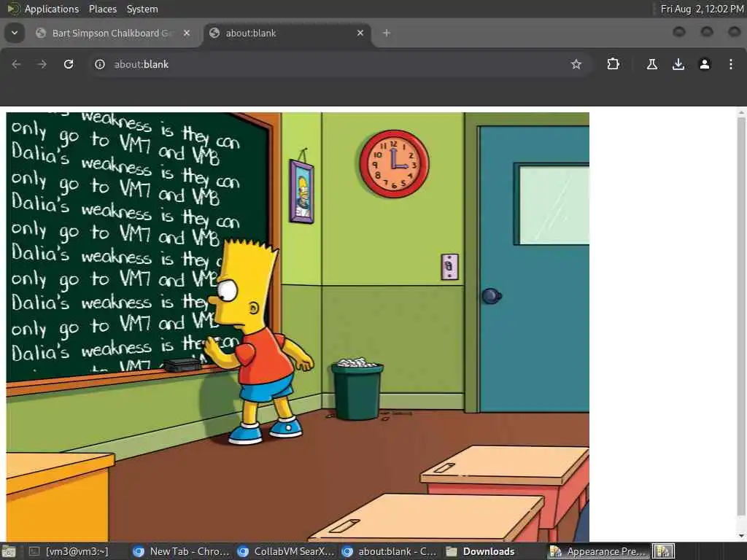This screenshot has width=747, height=560.
Task: Go back to previous page
Action: 17,64
